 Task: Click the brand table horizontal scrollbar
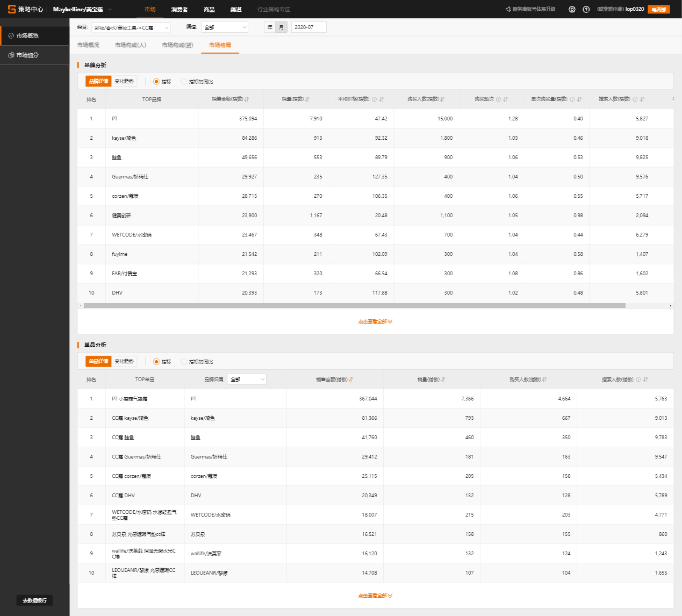[x=355, y=306]
